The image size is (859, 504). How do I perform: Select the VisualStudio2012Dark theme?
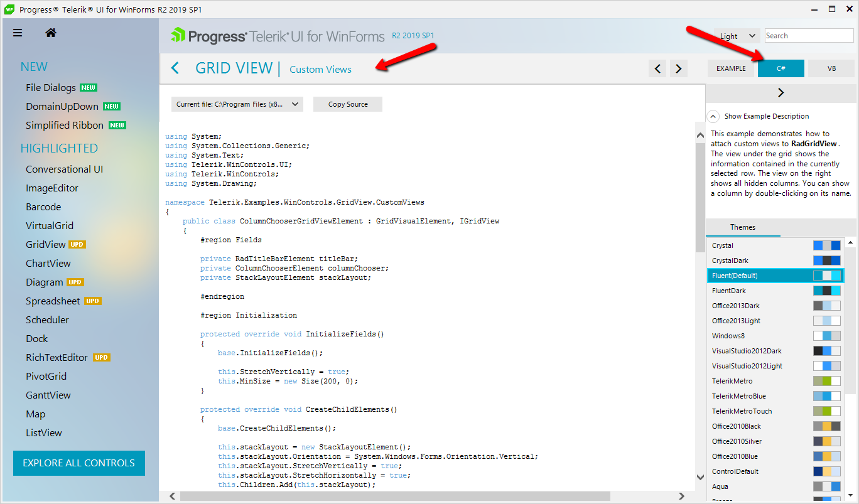click(x=776, y=351)
